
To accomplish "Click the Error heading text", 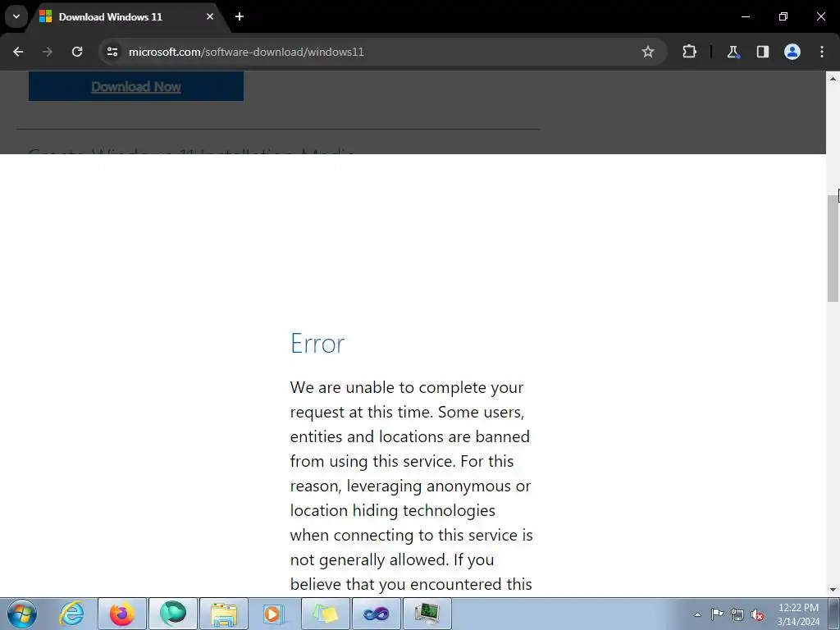I will [317, 344].
